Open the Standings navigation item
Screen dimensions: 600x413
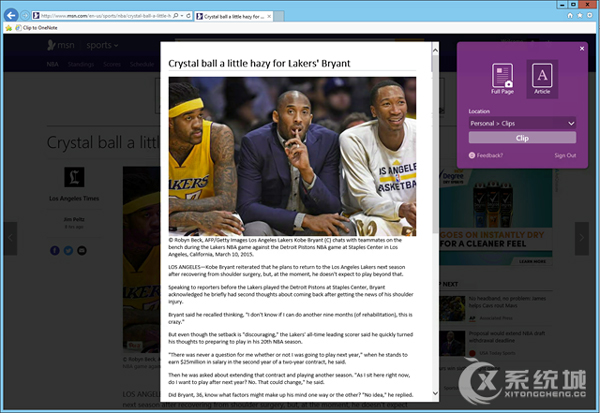[81, 64]
